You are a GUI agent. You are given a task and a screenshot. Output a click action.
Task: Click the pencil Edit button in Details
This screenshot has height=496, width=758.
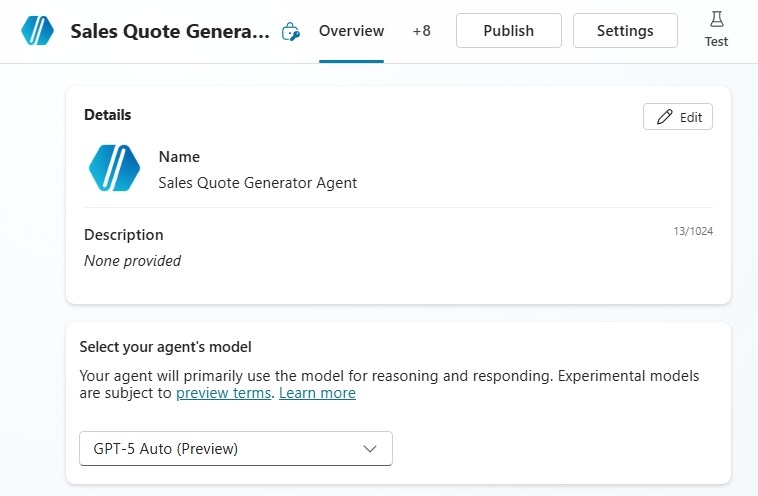pyautogui.click(x=677, y=117)
